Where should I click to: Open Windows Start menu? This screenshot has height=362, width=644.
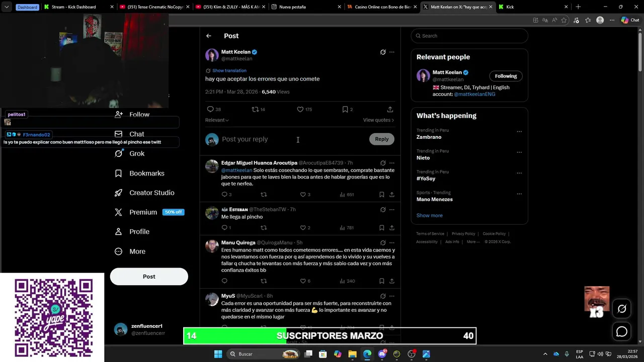[x=218, y=354]
